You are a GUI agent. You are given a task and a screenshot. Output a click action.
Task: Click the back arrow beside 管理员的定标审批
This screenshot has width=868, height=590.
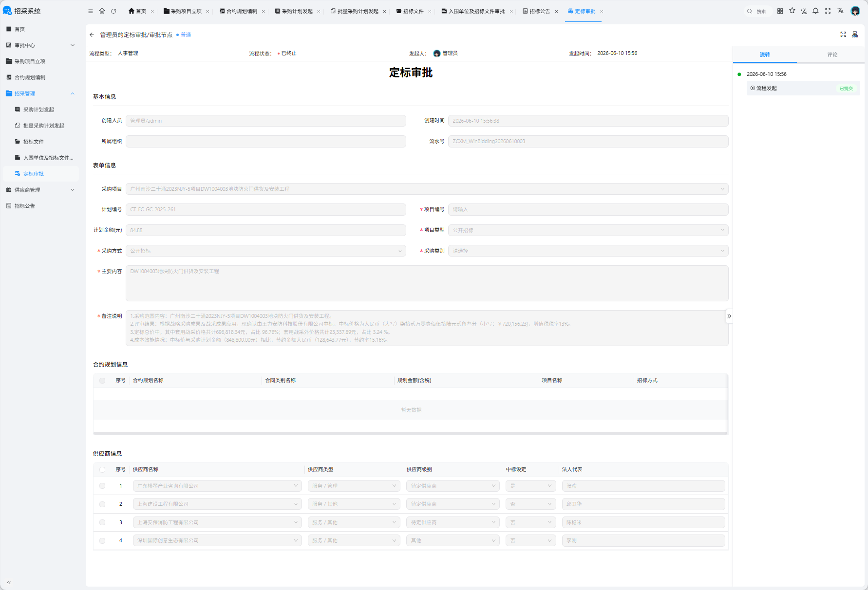click(x=92, y=35)
